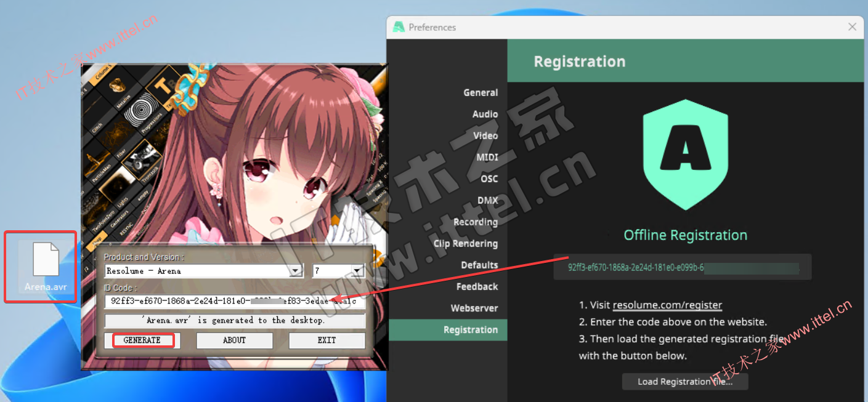Open the General preferences tab
868x402 pixels.
480,93
